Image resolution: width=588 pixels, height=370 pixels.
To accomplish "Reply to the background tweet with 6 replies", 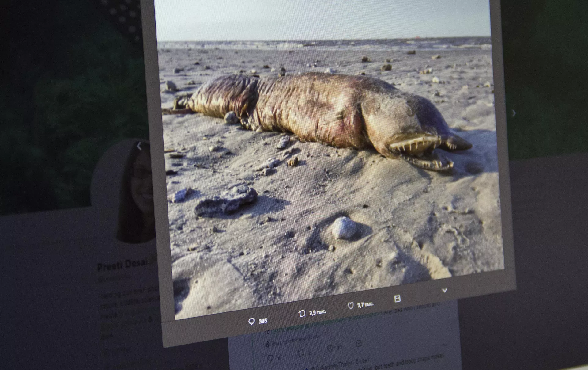I will [270, 358].
